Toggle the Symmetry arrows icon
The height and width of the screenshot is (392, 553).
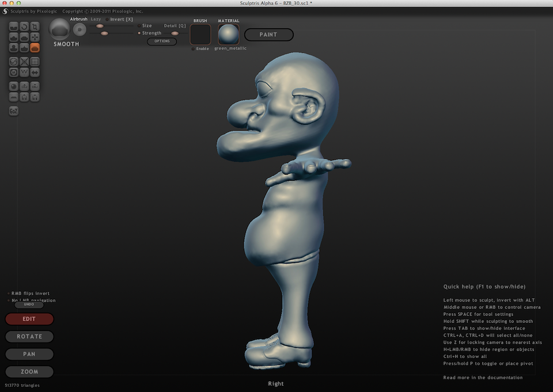pyautogui.click(x=35, y=73)
